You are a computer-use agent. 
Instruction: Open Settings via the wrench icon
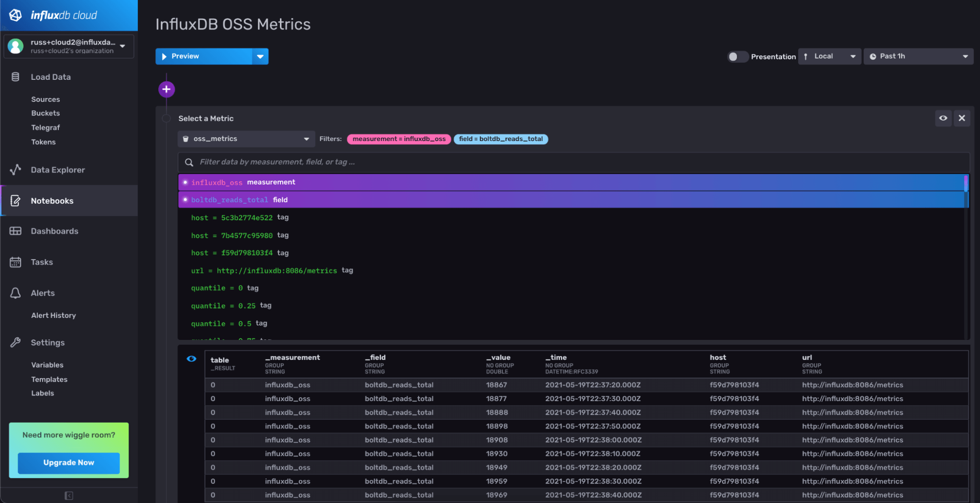pos(15,342)
